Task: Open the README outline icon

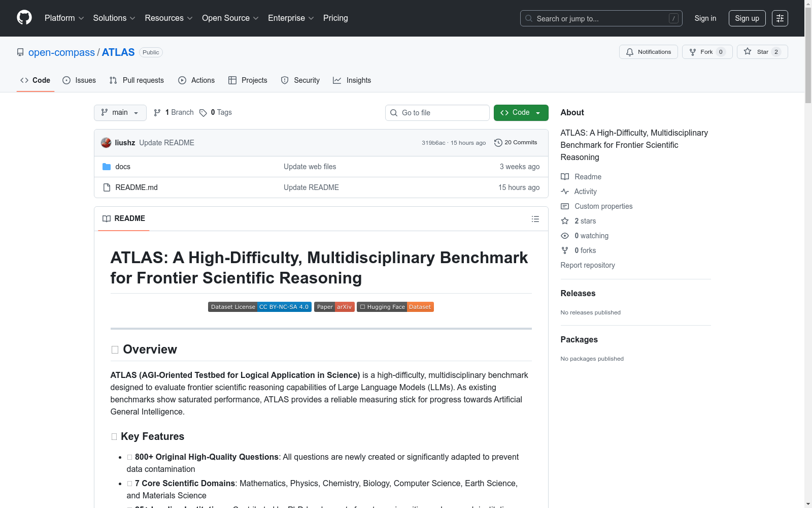Action: coord(535,219)
